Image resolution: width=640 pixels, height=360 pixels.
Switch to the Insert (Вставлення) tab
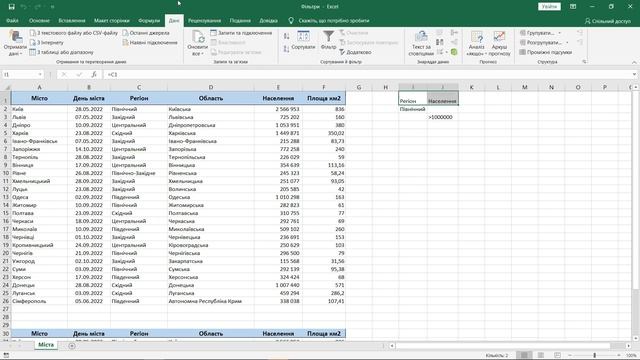(x=72, y=20)
